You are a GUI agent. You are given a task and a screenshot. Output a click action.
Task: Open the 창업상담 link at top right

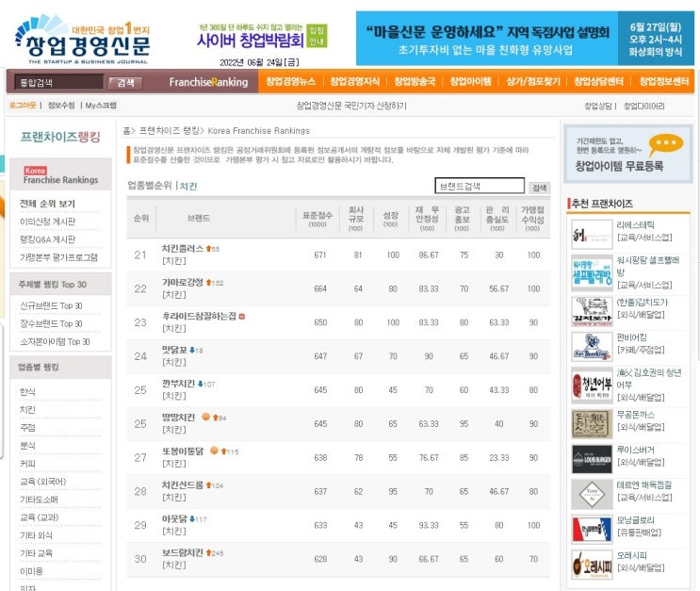[597, 106]
